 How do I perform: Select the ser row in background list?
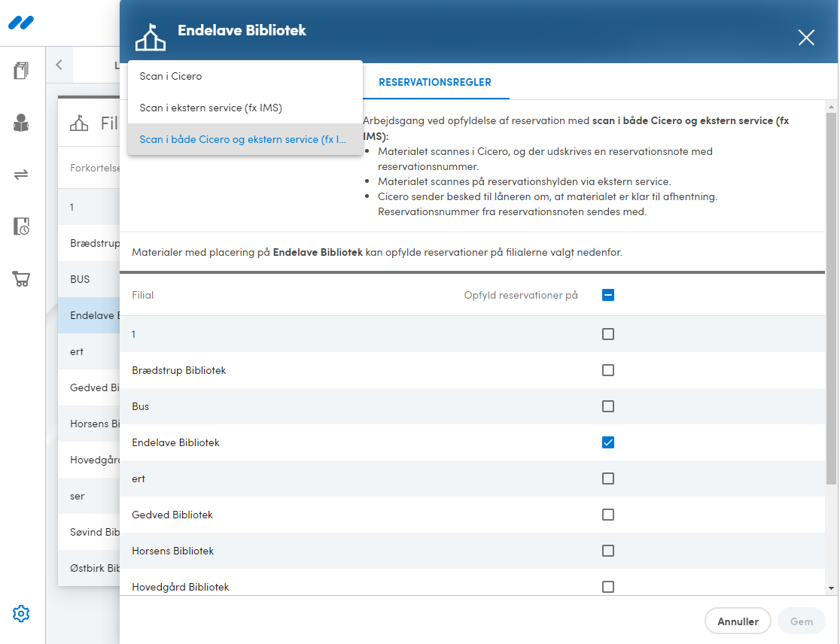coord(89,497)
